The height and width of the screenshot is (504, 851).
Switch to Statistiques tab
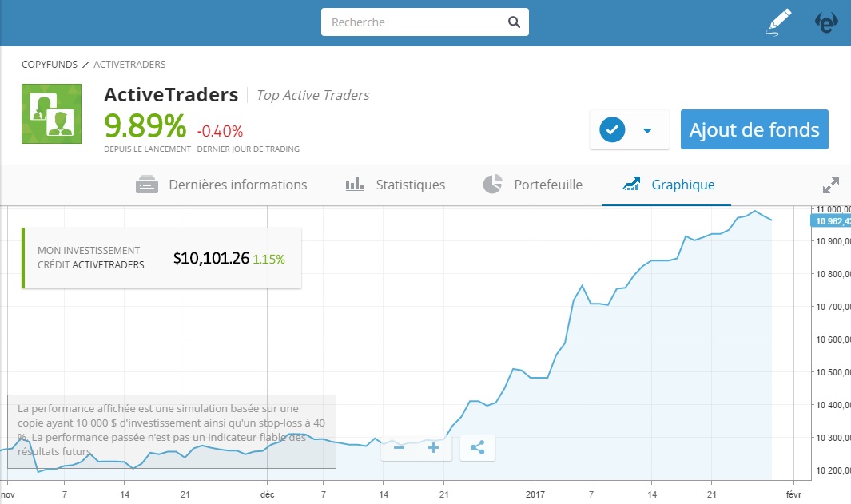point(396,185)
